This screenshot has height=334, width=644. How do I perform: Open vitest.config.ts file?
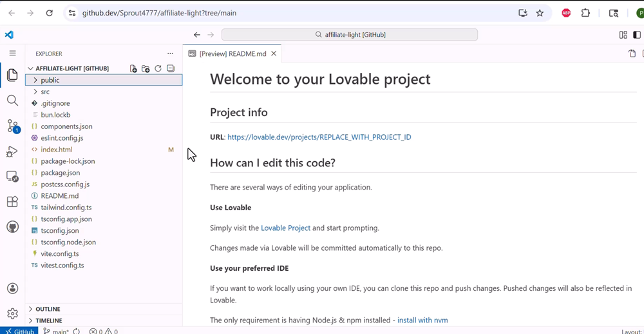104,265
